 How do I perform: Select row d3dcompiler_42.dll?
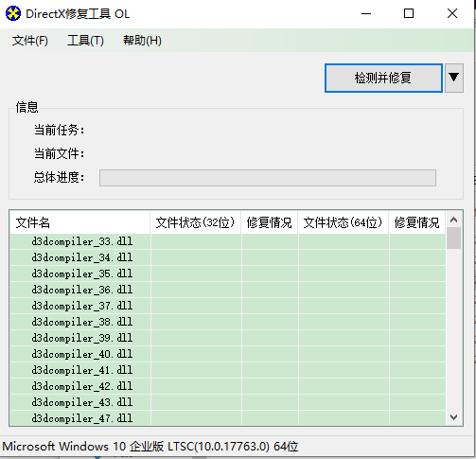(228, 386)
